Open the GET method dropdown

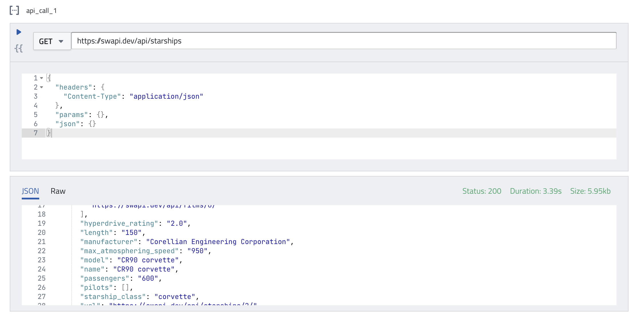pyautogui.click(x=52, y=41)
